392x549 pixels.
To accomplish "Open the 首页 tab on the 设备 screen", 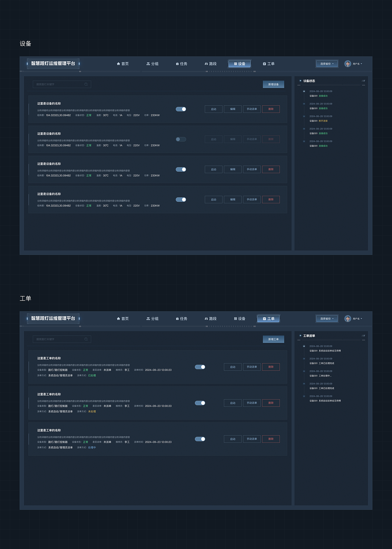I will click(x=123, y=64).
